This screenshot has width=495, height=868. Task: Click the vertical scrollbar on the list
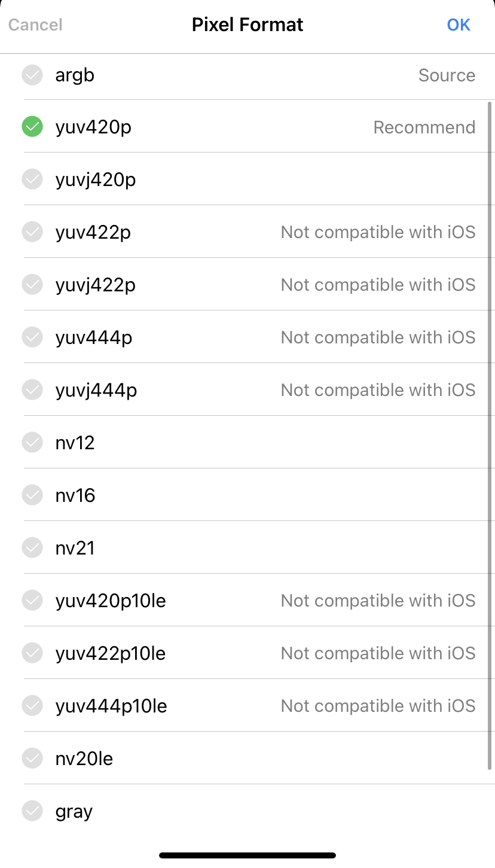[x=490, y=435]
